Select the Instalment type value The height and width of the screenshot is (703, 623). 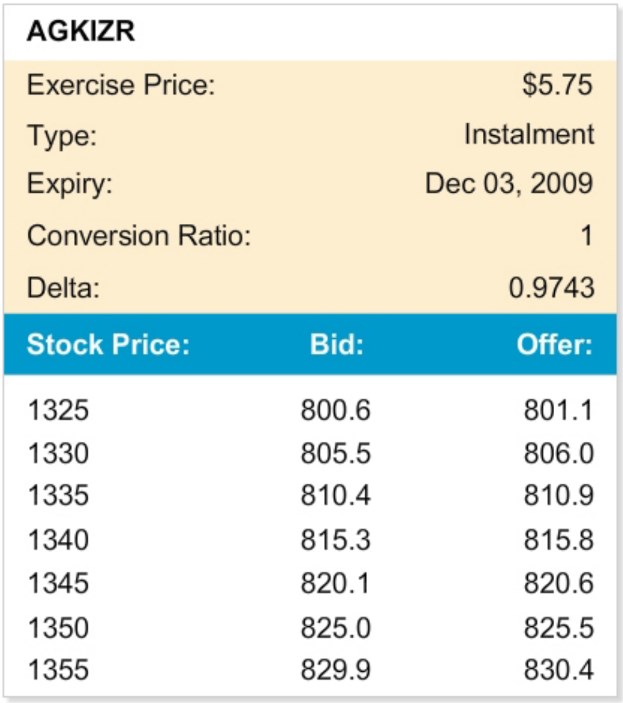pyautogui.click(x=529, y=134)
